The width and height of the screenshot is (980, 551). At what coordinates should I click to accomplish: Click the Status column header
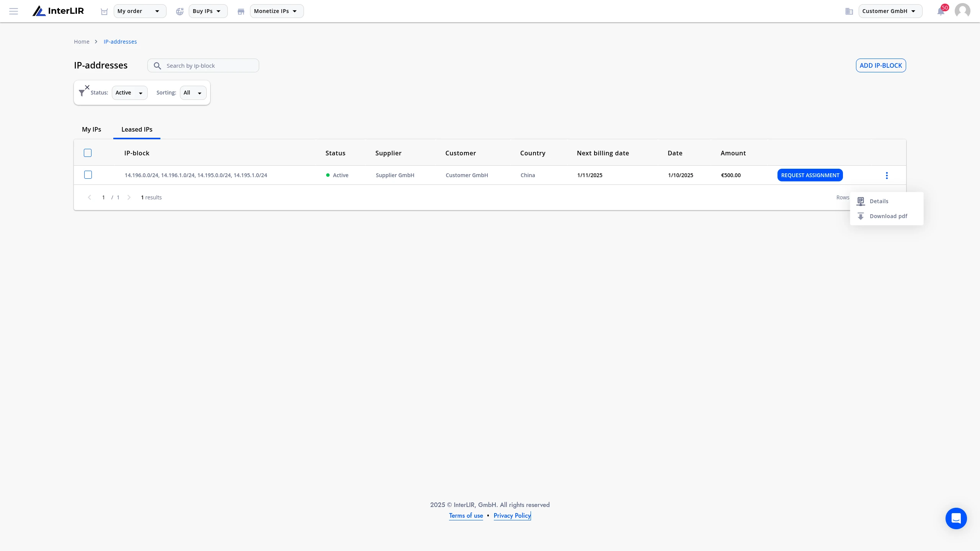(335, 153)
